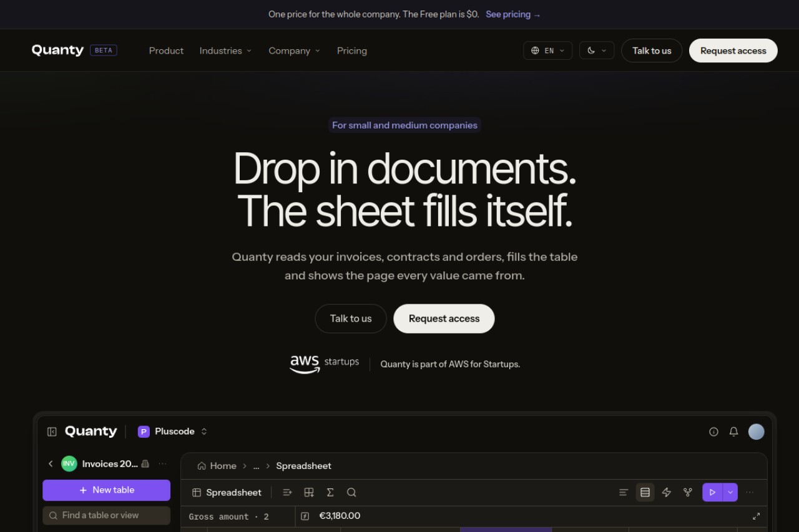Click the lightning bolt automation icon
799x532 pixels.
point(666,493)
